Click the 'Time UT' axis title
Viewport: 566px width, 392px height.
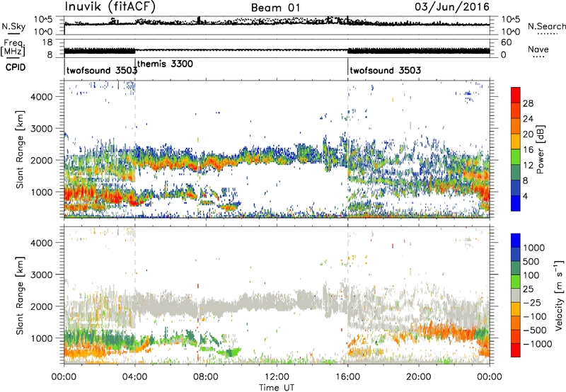click(x=277, y=387)
